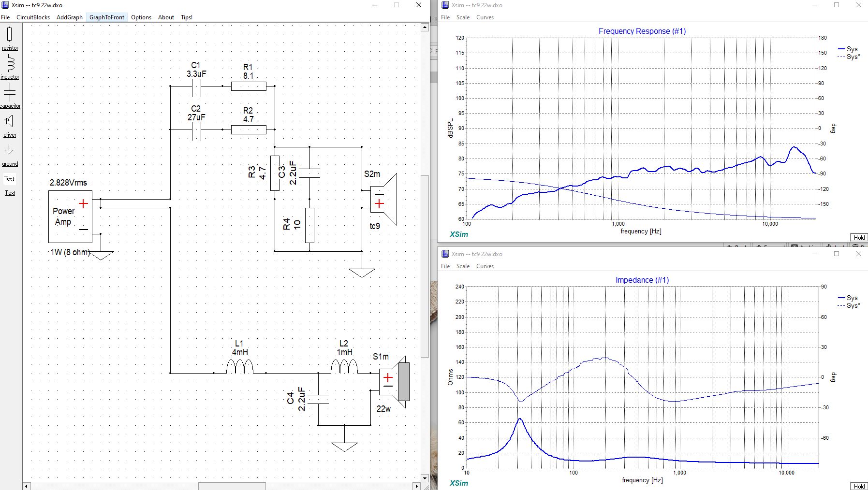Select the resistor component tool
This screenshot has width=868, height=490.
9,38
